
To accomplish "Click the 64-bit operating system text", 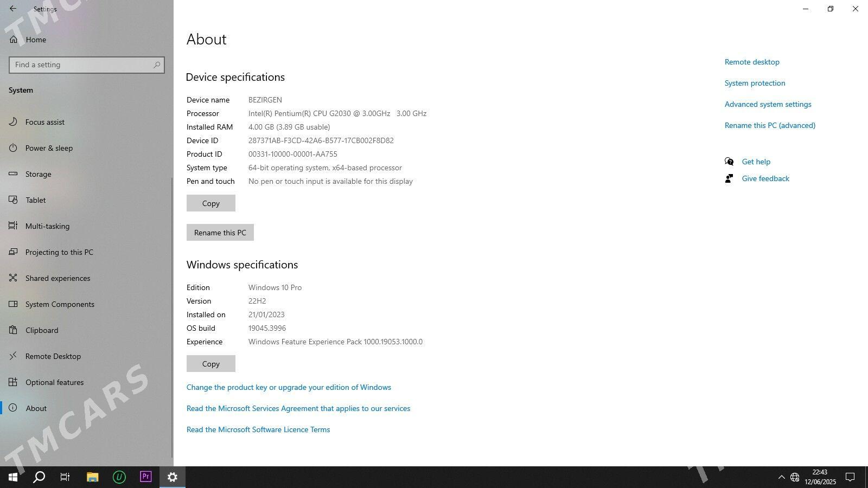I will pyautogui.click(x=325, y=168).
